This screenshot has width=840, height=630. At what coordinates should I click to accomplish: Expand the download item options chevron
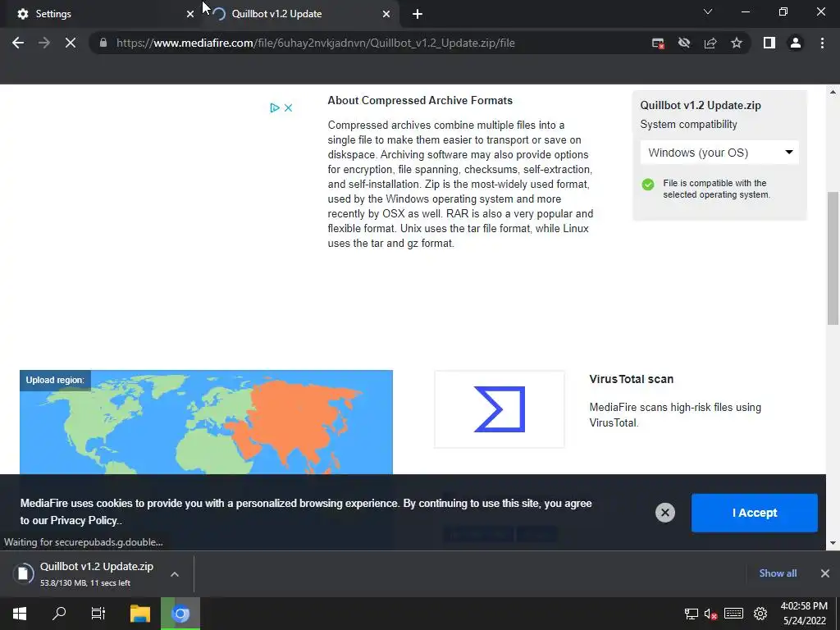(x=175, y=573)
